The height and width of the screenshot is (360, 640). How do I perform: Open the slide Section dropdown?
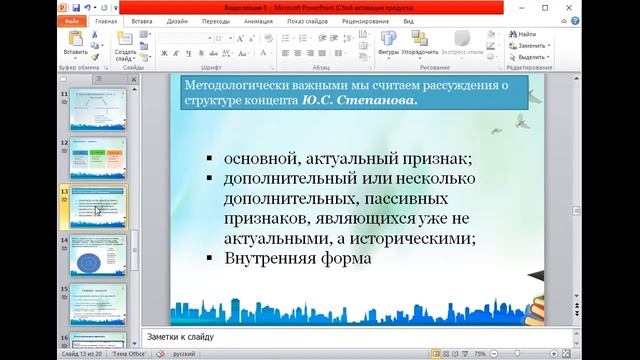[145, 58]
